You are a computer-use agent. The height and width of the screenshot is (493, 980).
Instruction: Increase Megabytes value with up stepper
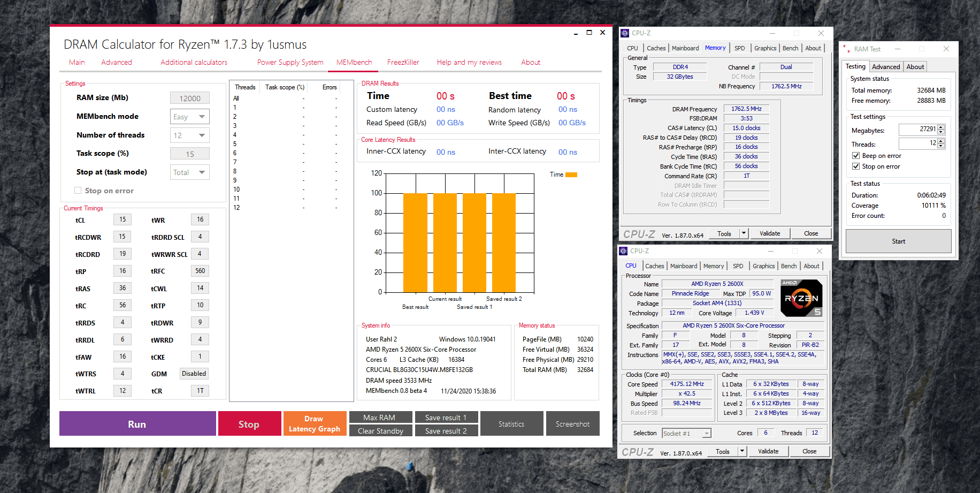(x=941, y=127)
